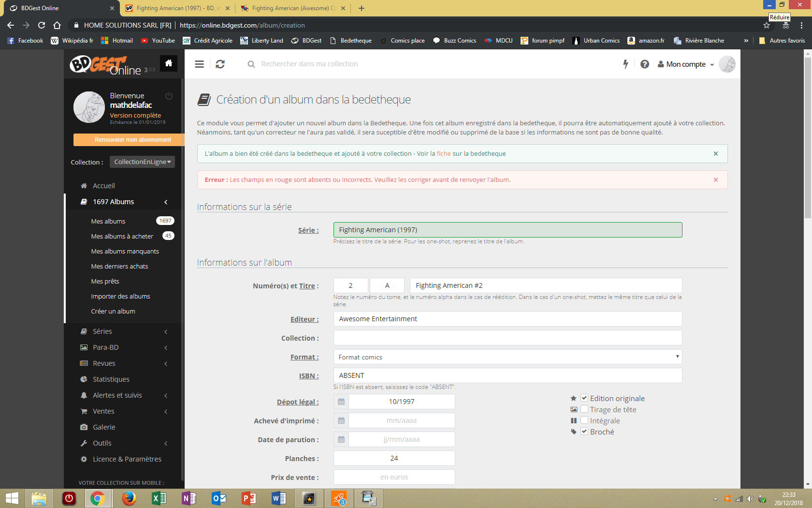Dismiss the red Erreur alert
This screenshot has height=508, width=812.
(716, 179)
